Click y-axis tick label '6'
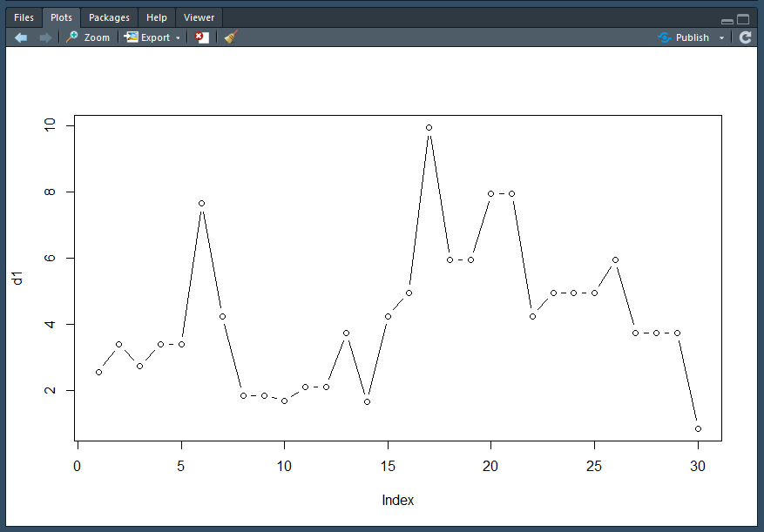The height and width of the screenshot is (532, 764). pos(51,259)
